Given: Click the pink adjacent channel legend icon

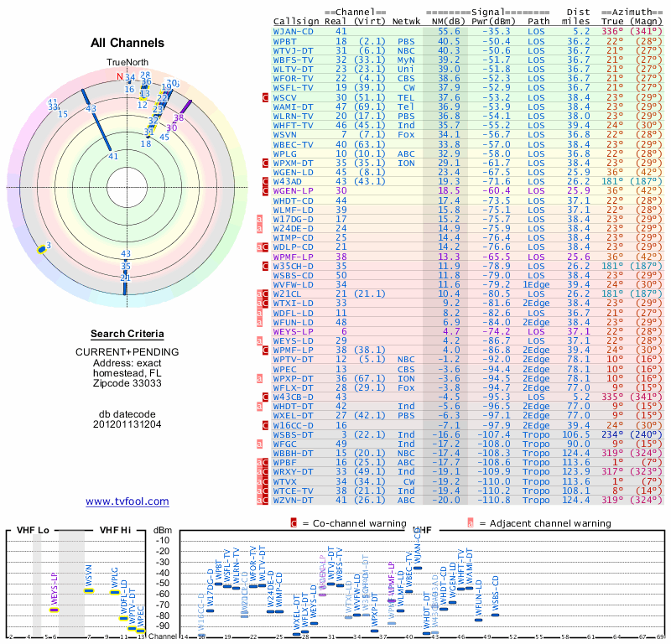Looking at the screenshot, I should point(471,523).
